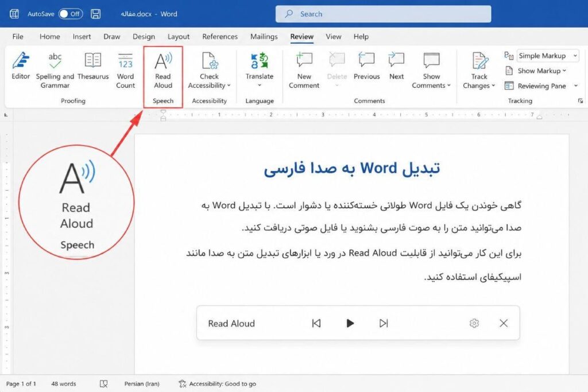The height and width of the screenshot is (392, 588).
Task: Click Page 1 of 1 in status bar
Action: pos(21,384)
